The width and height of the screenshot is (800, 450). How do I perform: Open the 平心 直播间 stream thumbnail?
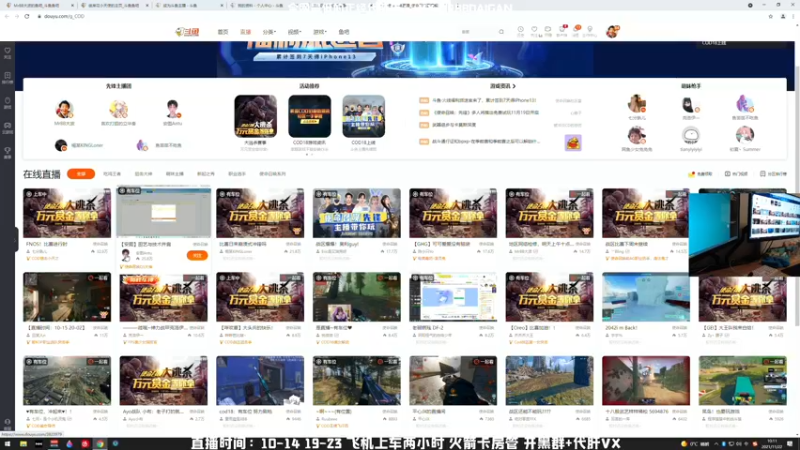click(453, 381)
